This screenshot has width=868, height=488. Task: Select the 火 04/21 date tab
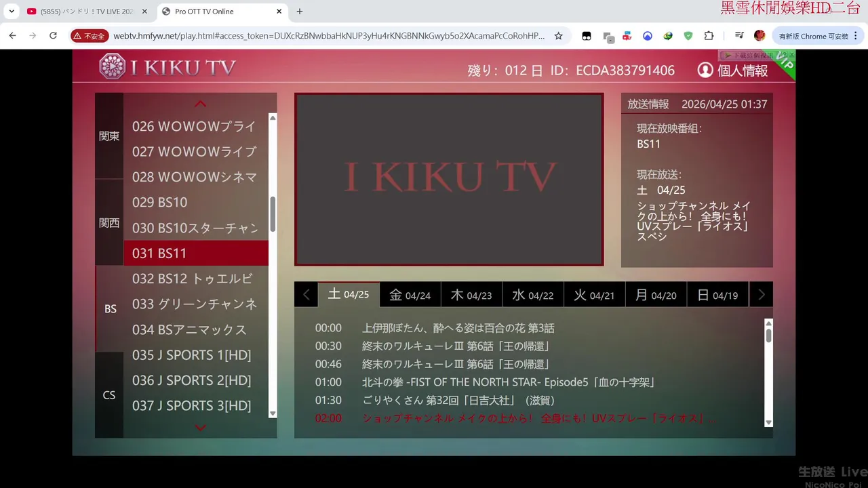[x=595, y=295]
